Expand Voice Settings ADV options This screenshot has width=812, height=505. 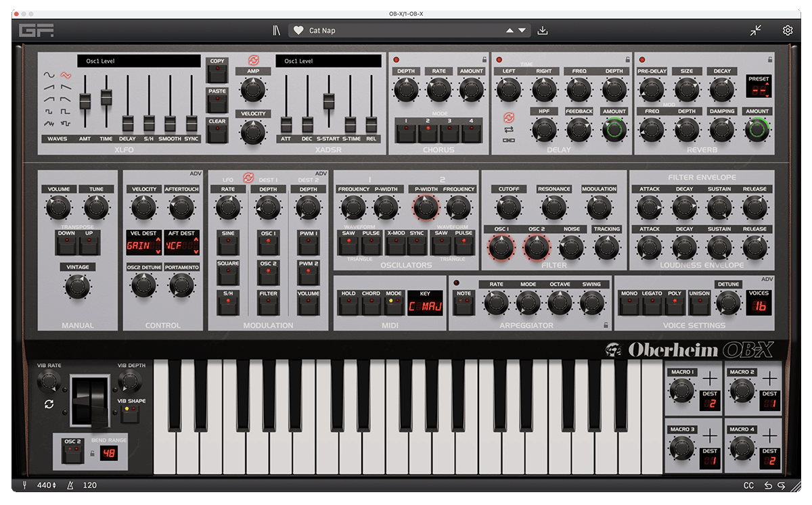[x=767, y=279]
